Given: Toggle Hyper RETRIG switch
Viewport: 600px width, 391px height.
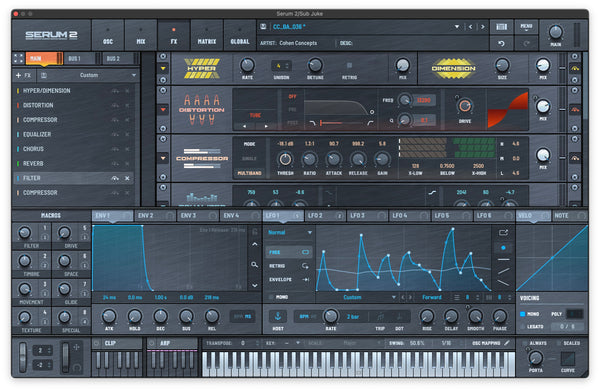Looking at the screenshot, I should click(349, 65).
